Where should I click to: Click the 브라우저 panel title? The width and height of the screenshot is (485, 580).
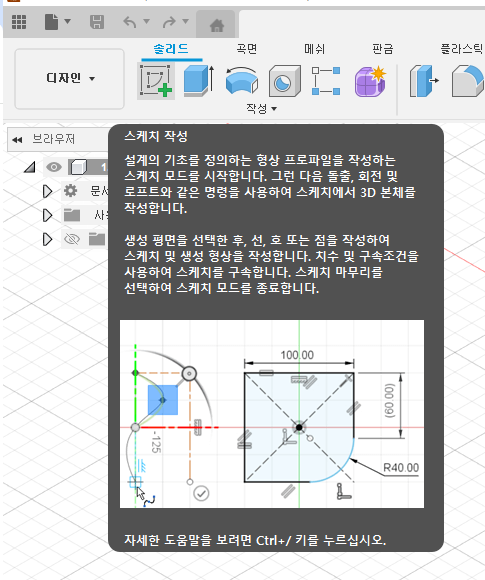pyautogui.click(x=54, y=139)
